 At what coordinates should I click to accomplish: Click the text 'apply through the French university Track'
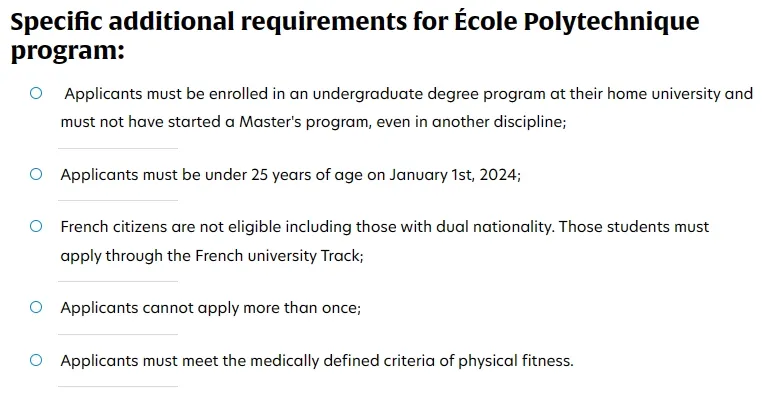(210, 256)
